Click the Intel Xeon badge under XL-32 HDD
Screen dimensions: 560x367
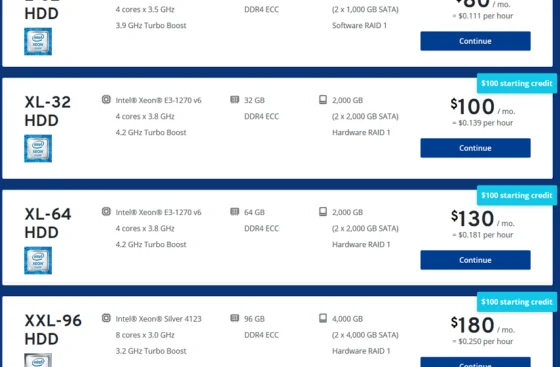coord(38,148)
